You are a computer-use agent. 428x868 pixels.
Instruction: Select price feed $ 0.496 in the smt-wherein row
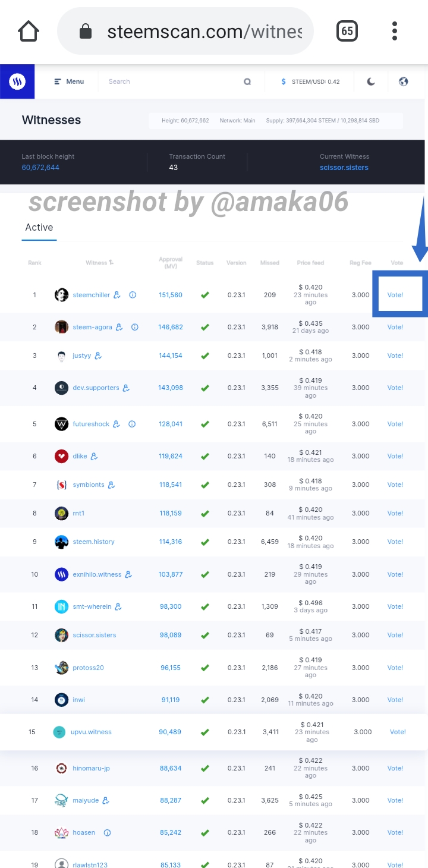311,602
